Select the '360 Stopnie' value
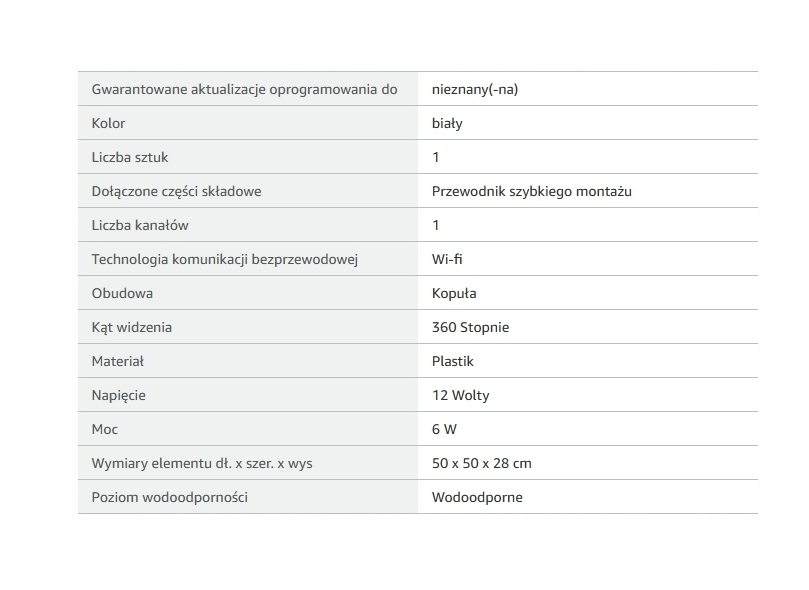Screen dimensions: 809x590 point(471,327)
